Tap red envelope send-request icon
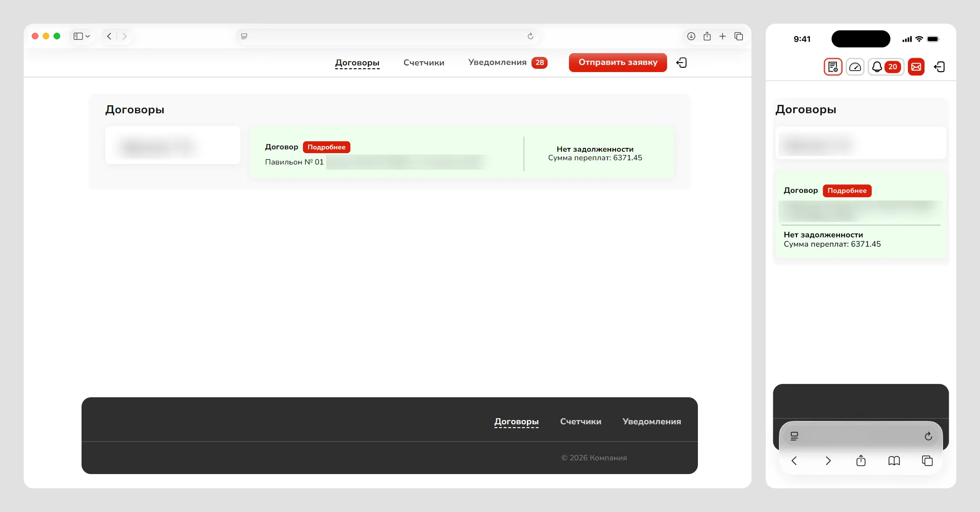 click(916, 67)
